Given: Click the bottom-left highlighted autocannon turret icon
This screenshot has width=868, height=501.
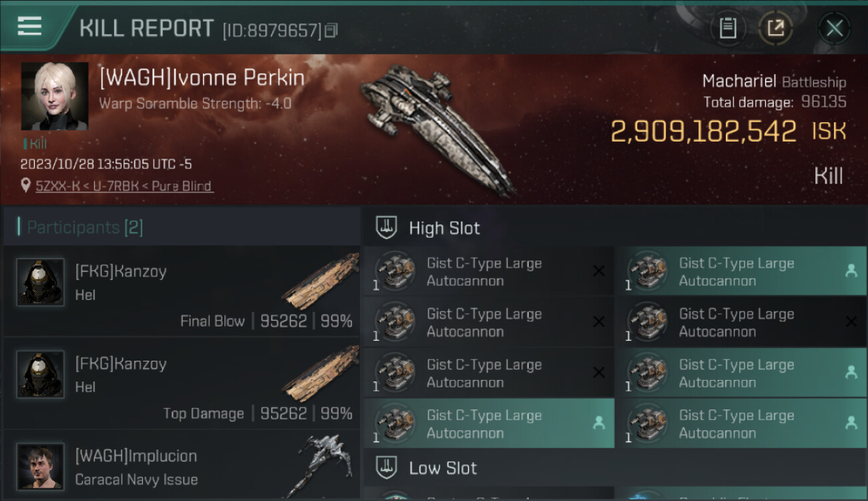Looking at the screenshot, I should coord(395,423).
